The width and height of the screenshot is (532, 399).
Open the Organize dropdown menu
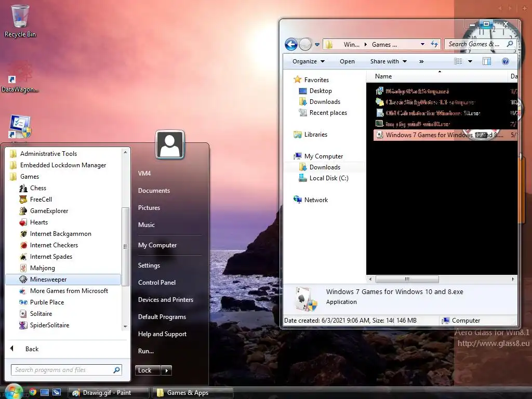(x=309, y=61)
